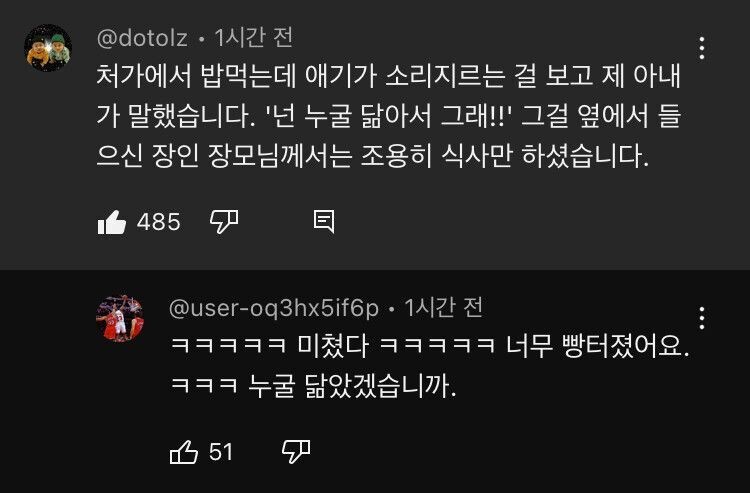Click the 51 like count on the reply
Image resolution: width=750 pixels, height=493 pixels.
click(x=221, y=452)
